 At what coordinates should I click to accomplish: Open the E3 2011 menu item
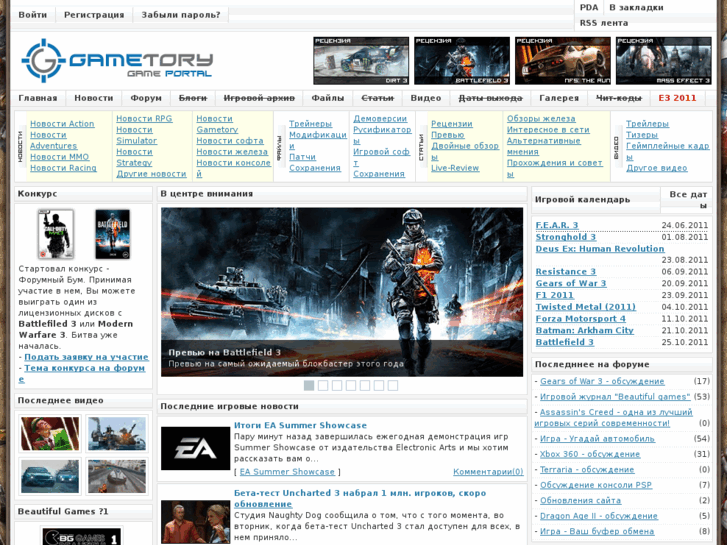point(677,98)
